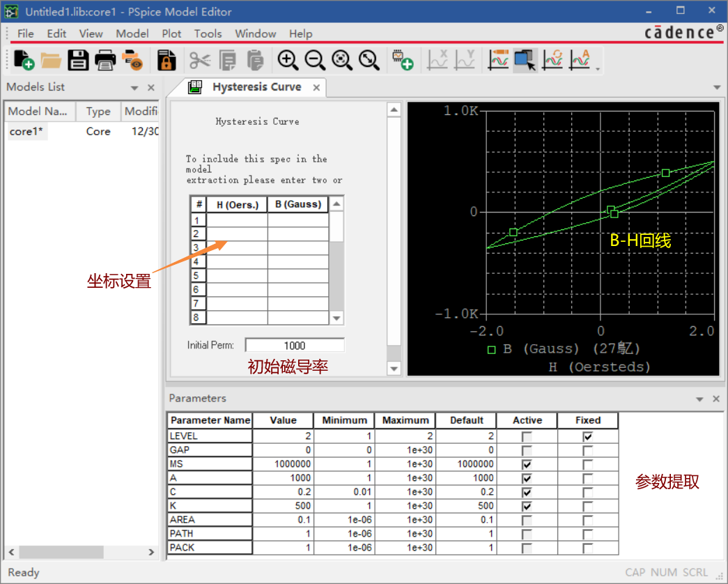Click the highlighted monitor-with-cursor toolbar icon
The image size is (728, 584).
[525, 60]
